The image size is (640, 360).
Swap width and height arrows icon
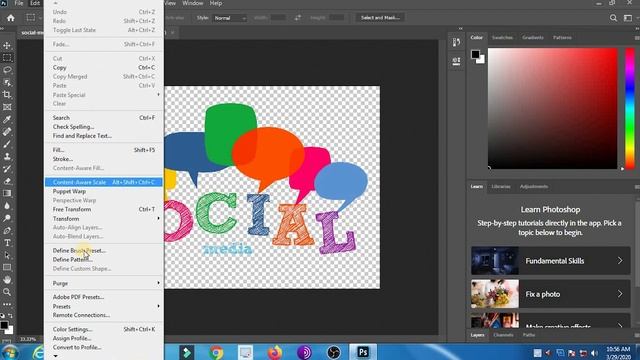298,18
